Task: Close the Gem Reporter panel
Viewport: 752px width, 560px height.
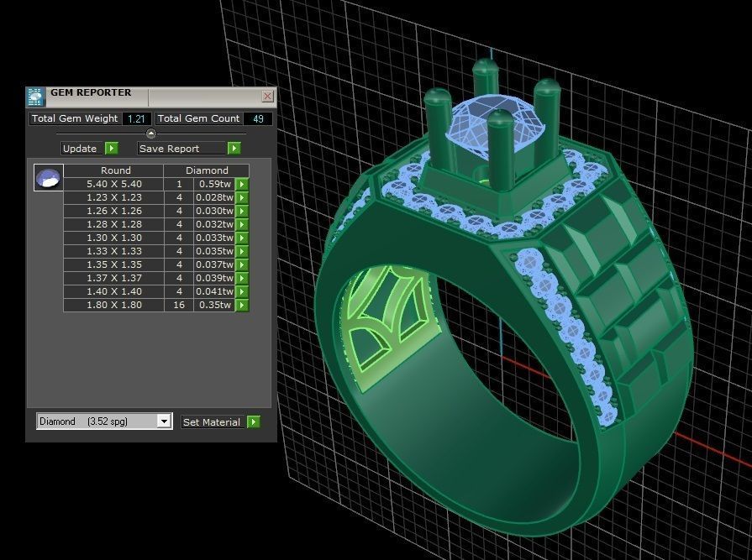Action: [x=268, y=96]
